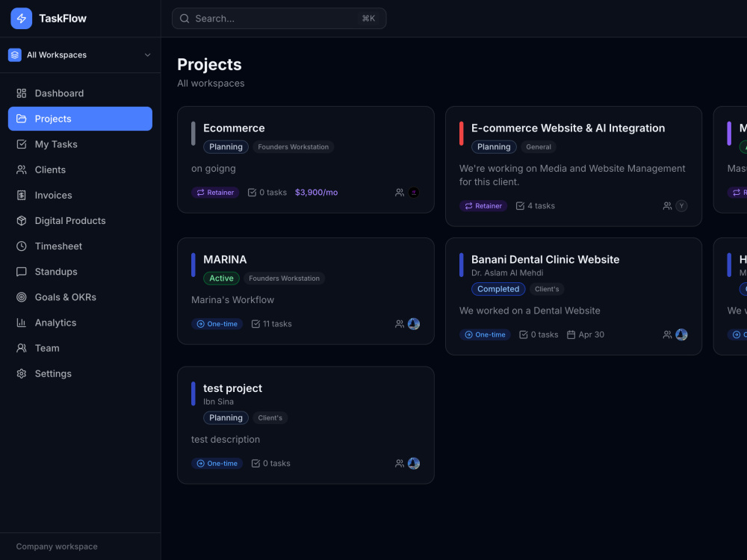Select Projects in the sidebar
The image size is (747, 560).
pyautogui.click(x=80, y=119)
